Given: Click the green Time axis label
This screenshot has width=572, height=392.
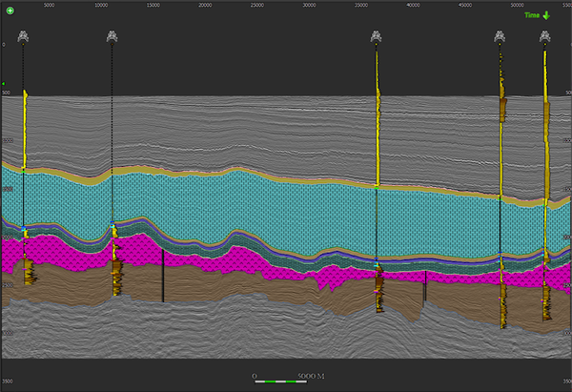Looking at the screenshot, I should coord(532,15).
